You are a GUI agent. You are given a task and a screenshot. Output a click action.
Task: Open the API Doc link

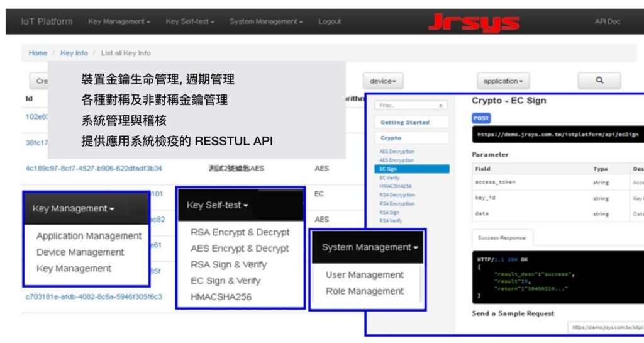tap(608, 21)
